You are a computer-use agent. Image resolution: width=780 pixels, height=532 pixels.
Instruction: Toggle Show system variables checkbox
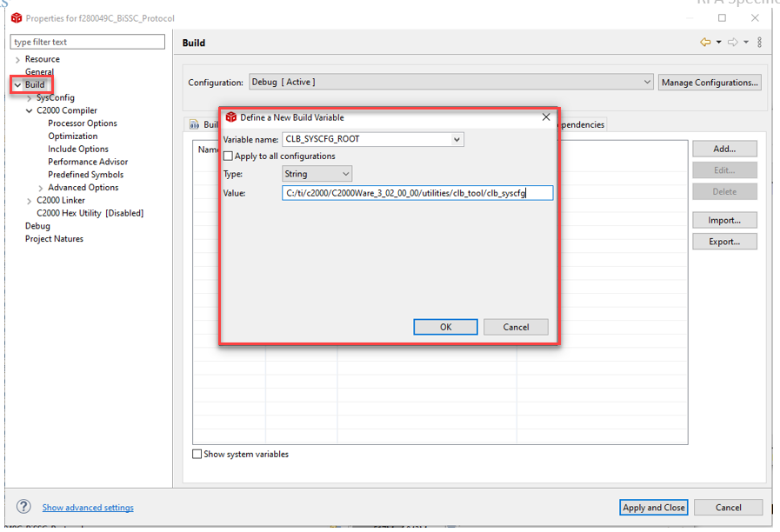[197, 454]
